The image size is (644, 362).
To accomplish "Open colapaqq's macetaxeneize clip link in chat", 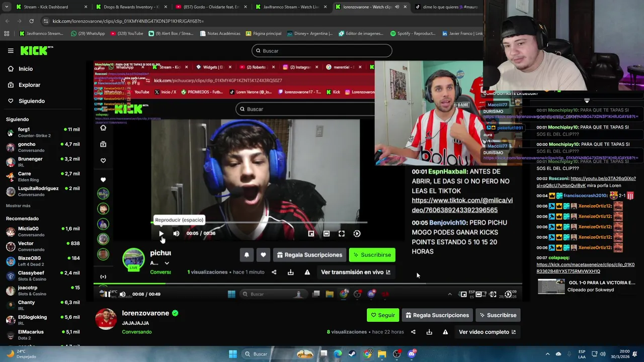I will [585, 268].
